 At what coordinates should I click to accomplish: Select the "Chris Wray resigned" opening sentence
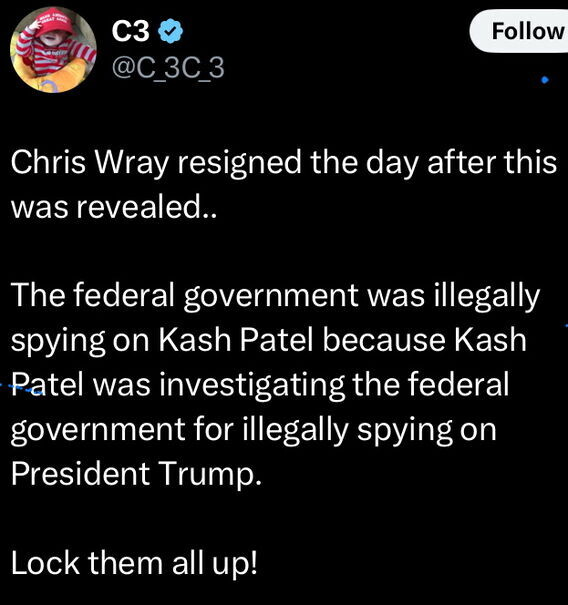(x=284, y=185)
